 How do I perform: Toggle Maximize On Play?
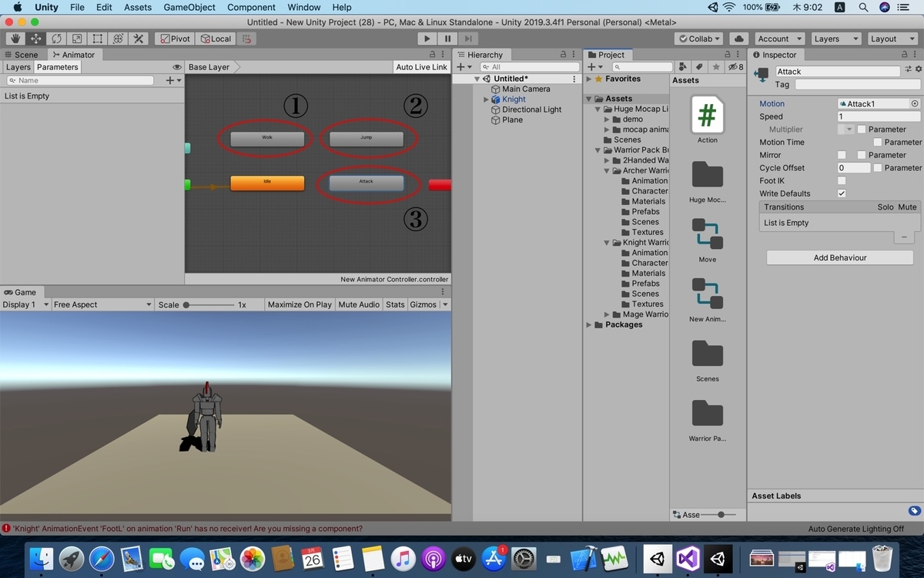point(300,304)
